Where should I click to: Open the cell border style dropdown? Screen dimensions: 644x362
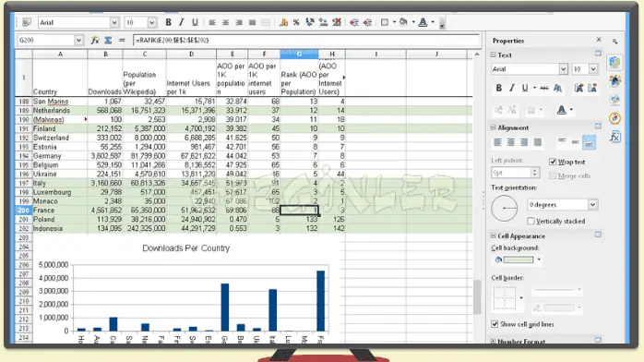pos(521,298)
